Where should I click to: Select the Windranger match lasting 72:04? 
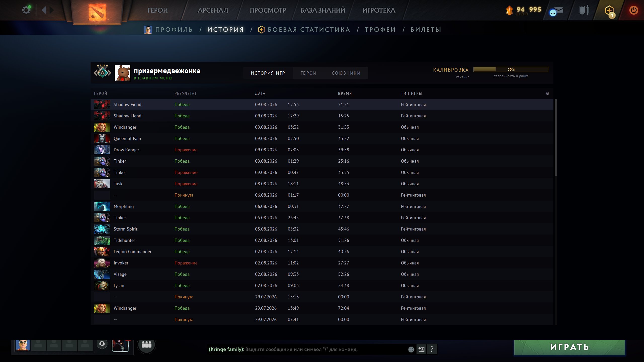(322, 308)
